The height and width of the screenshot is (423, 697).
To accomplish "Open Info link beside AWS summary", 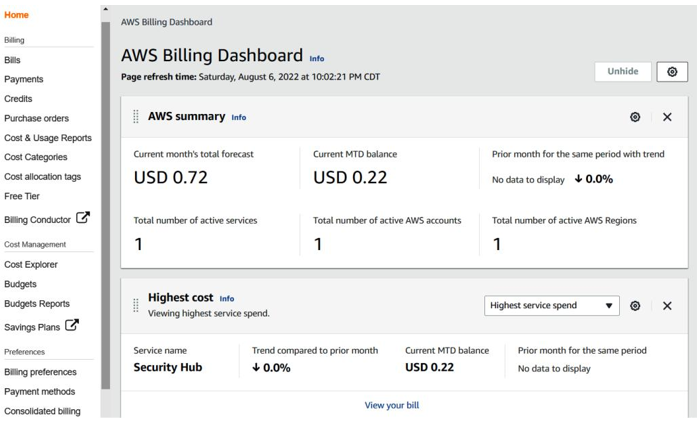I will tap(239, 117).
